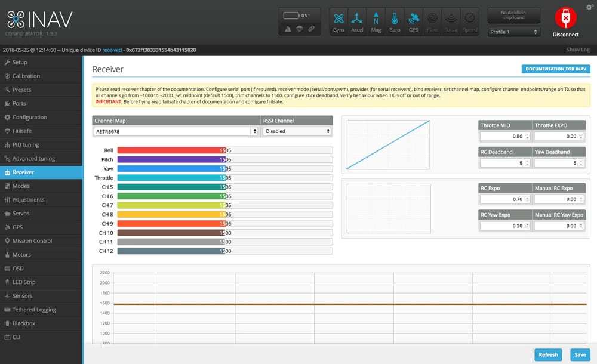Click the Accel sensor status icon

357,22
